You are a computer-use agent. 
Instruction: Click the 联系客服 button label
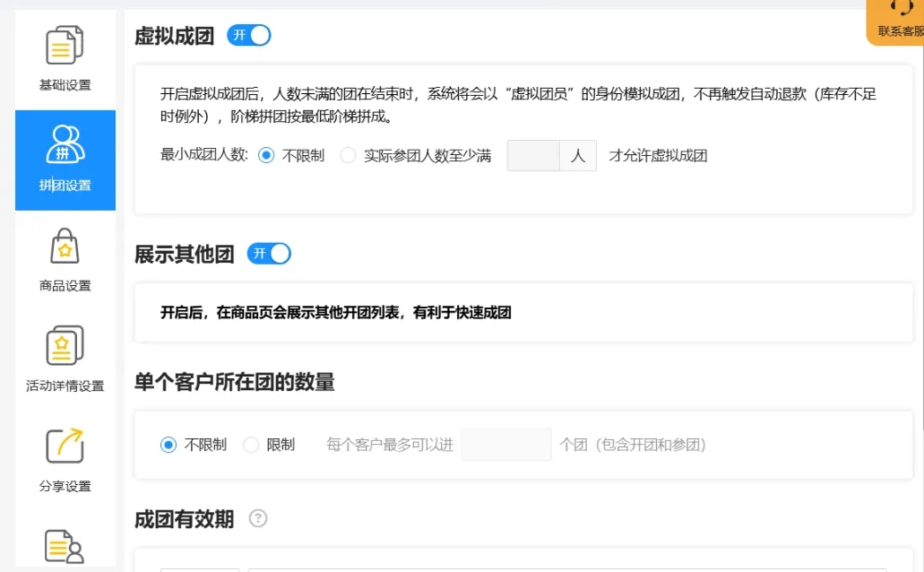pyautogui.click(x=901, y=31)
